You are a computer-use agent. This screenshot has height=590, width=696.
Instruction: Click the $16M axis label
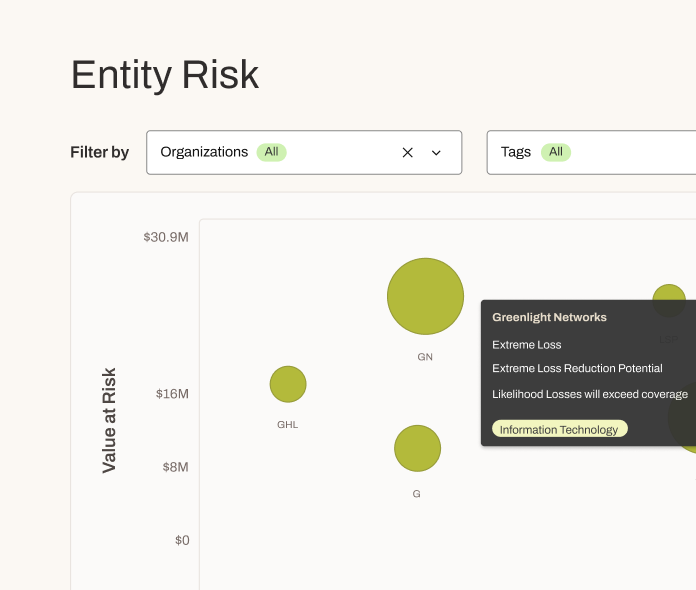coord(172,394)
